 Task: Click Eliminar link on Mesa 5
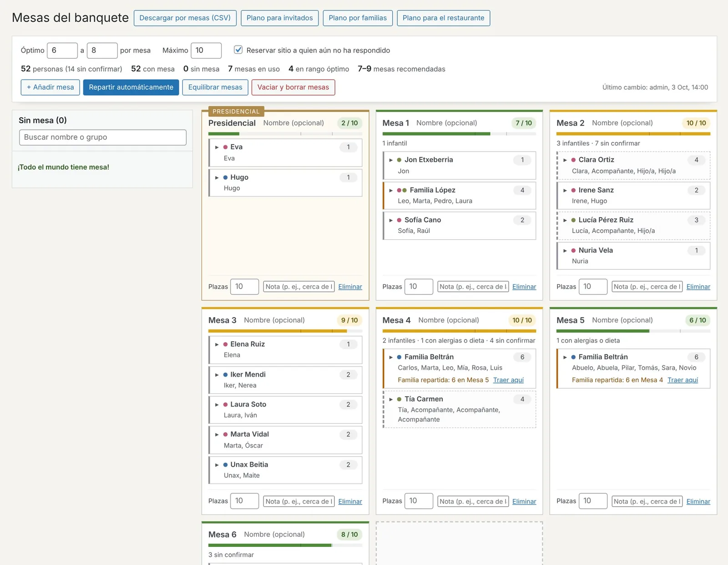698,501
